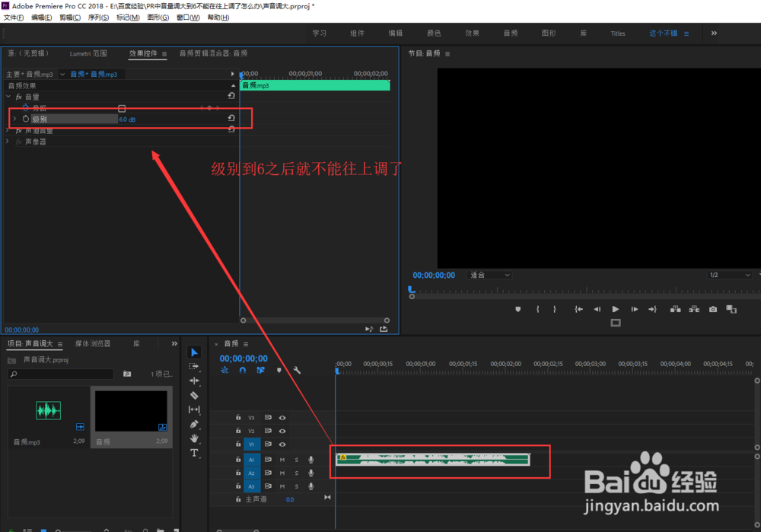Select the Track Select Forward tool
761x532 pixels.
coord(194,367)
